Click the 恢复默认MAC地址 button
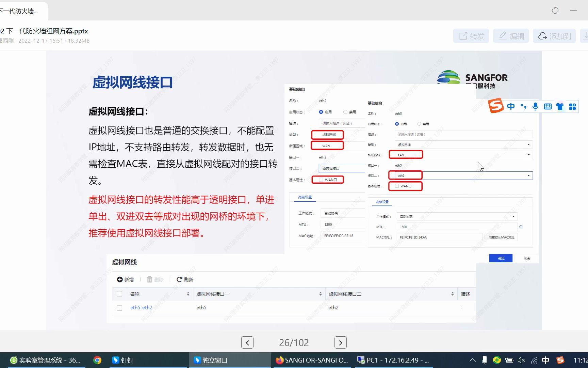 pyautogui.click(x=501, y=237)
